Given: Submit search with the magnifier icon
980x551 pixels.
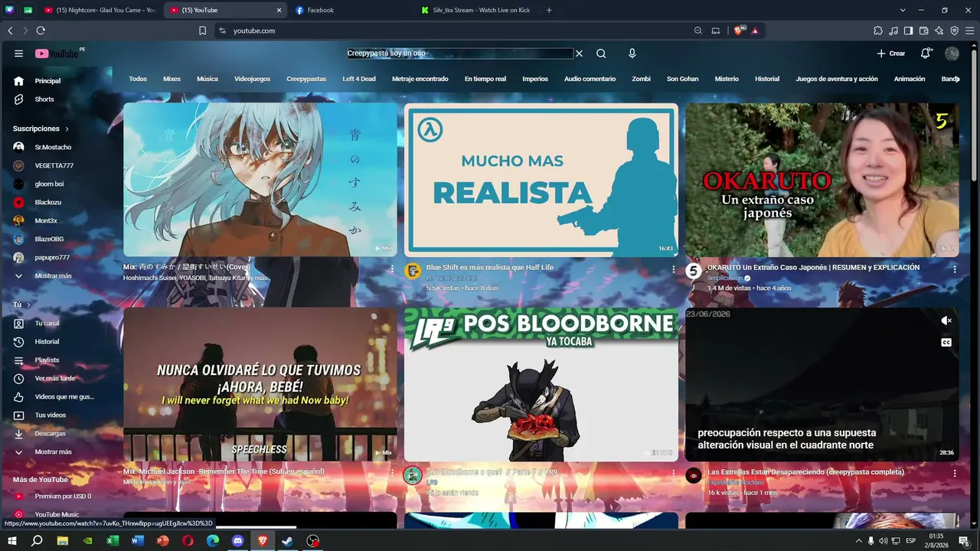Looking at the screenshot, I should click(x=601, y=54).
